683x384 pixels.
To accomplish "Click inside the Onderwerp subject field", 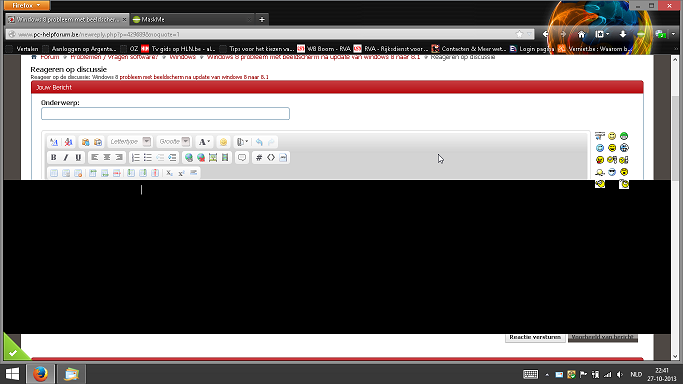I will 165,114.
